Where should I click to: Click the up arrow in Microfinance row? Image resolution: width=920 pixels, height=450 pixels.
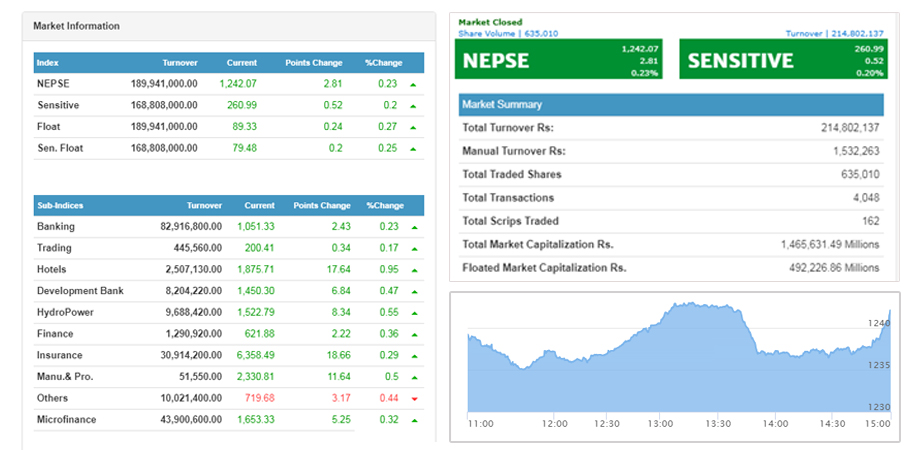pos(415,421)
